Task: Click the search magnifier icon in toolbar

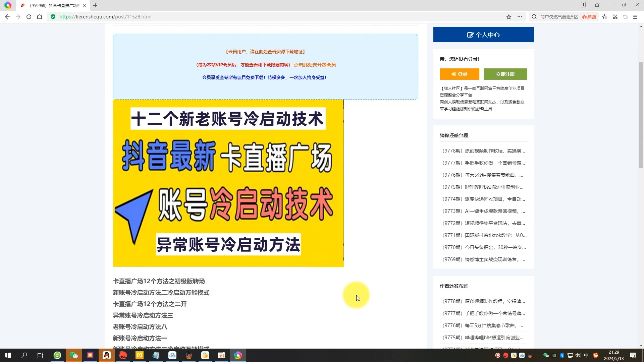Action: coord(534,17)
